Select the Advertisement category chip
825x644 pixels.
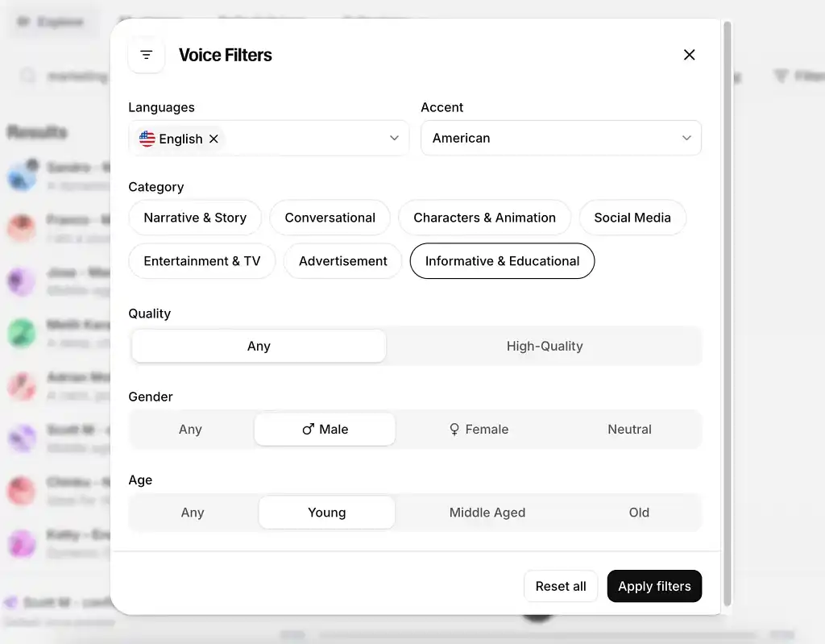pyautogui.click(x=342, y=261)
